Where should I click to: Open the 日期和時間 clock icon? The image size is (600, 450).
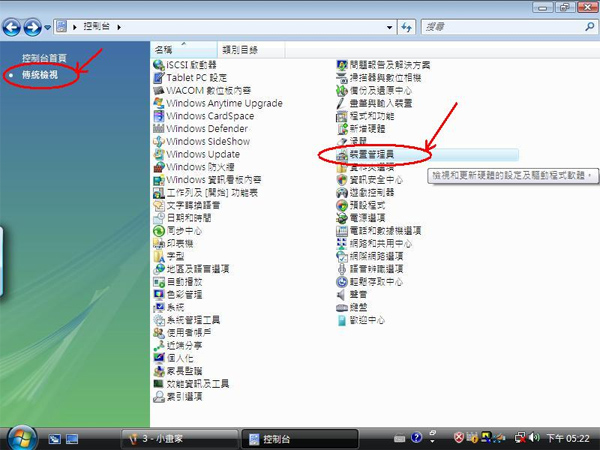click(x=159, y=218)
